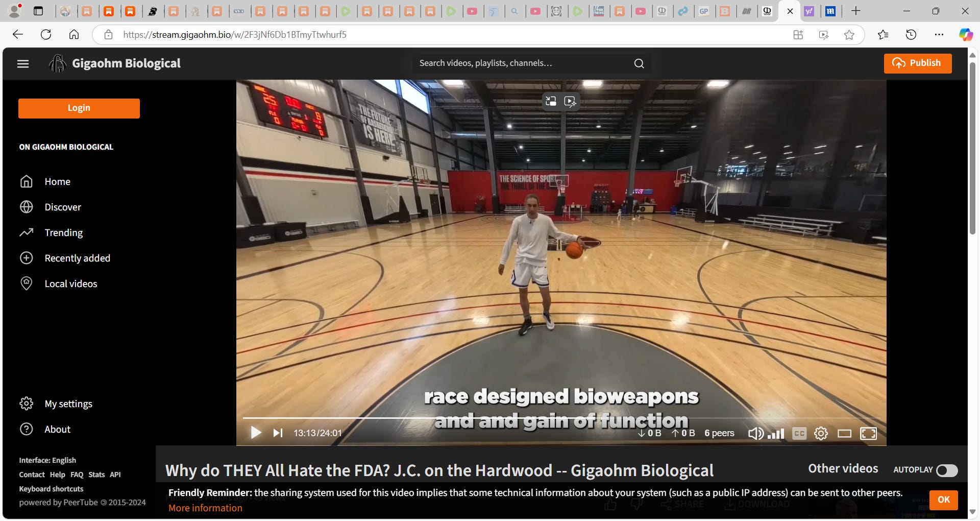The height and width of the screenshot is (521, 980).
Task: Click the search magnifier icon
Action: [x=639, y=63]
